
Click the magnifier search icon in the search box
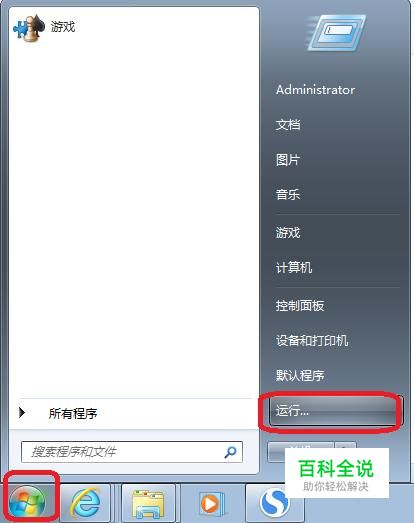231,452
